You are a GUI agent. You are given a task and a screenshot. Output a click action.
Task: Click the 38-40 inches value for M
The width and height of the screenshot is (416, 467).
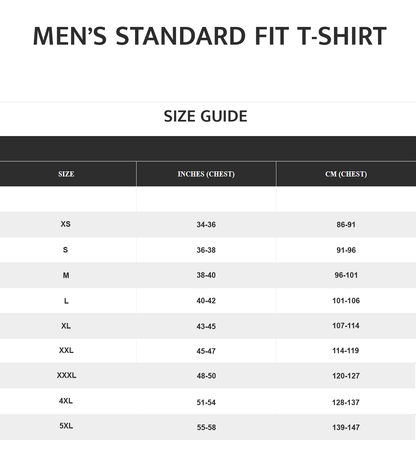pyautogui.click(x=206, y=275)
